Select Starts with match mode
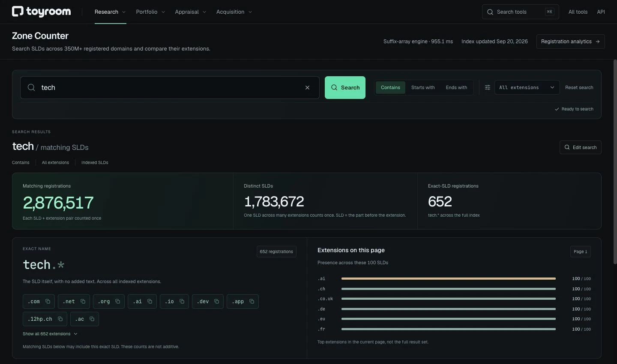The height and width of the screenshot is (364, 617). (x=423, y=87)
